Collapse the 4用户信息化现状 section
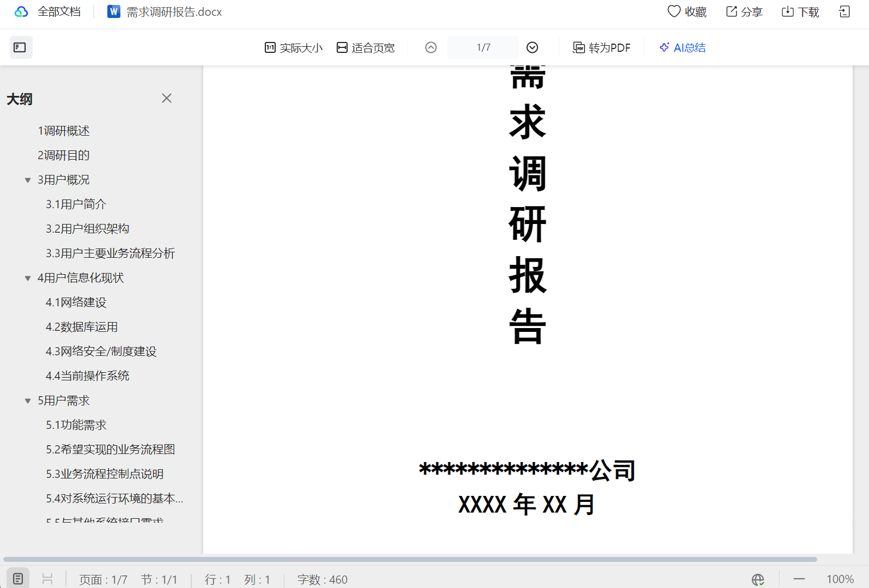This screenshot has height=588, width=869. point(28,278)
